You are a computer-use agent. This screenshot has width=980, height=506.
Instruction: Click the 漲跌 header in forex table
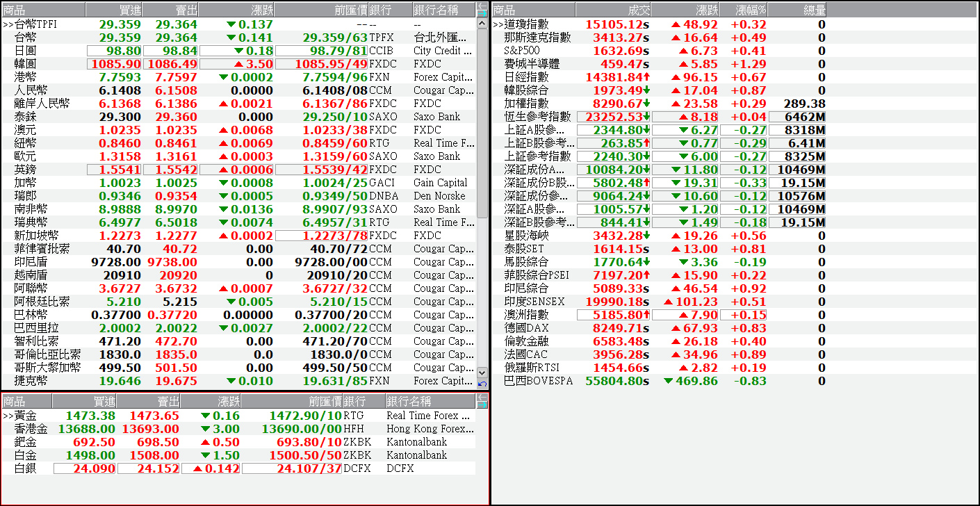click(237, 10)
